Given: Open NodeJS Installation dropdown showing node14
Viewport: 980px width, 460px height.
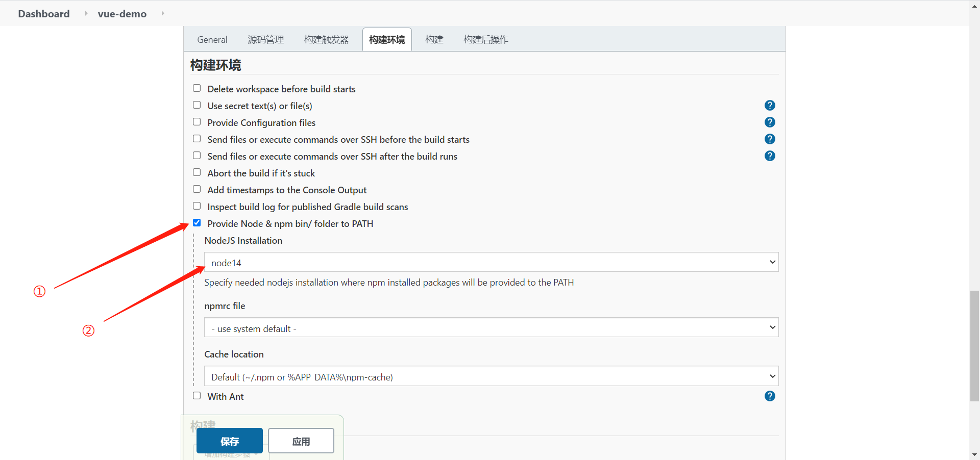Looking at the screenshot, I should pos(491,262).
